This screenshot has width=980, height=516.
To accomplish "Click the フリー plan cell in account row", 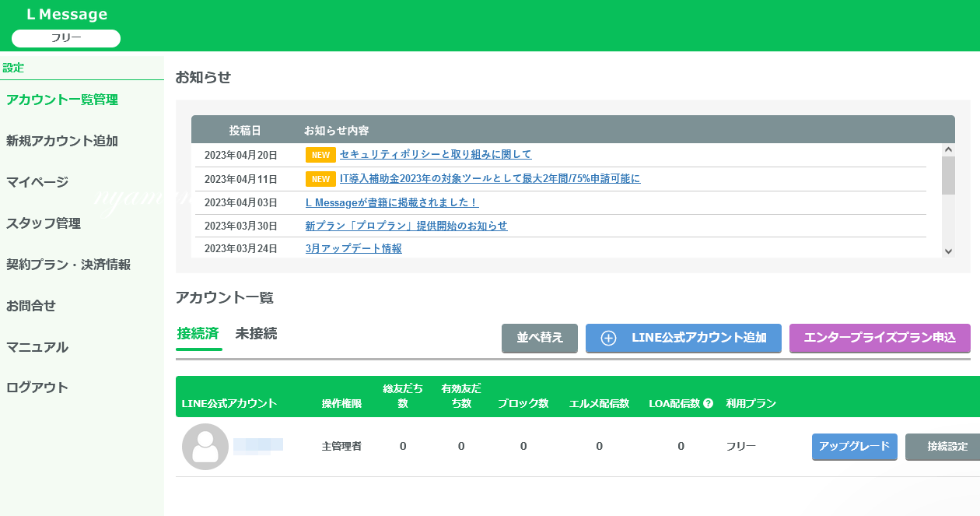I will pyautogui.click(x=741, y=447).
